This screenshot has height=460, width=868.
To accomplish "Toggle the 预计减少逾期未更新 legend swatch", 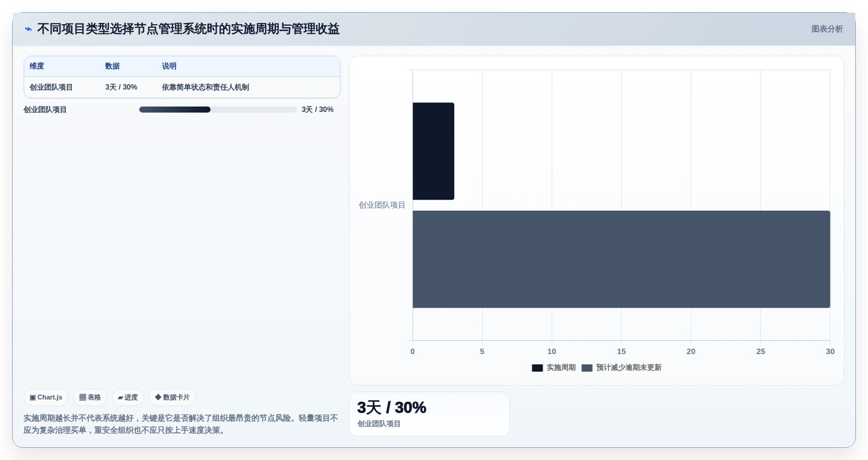I will click(587, 368).
